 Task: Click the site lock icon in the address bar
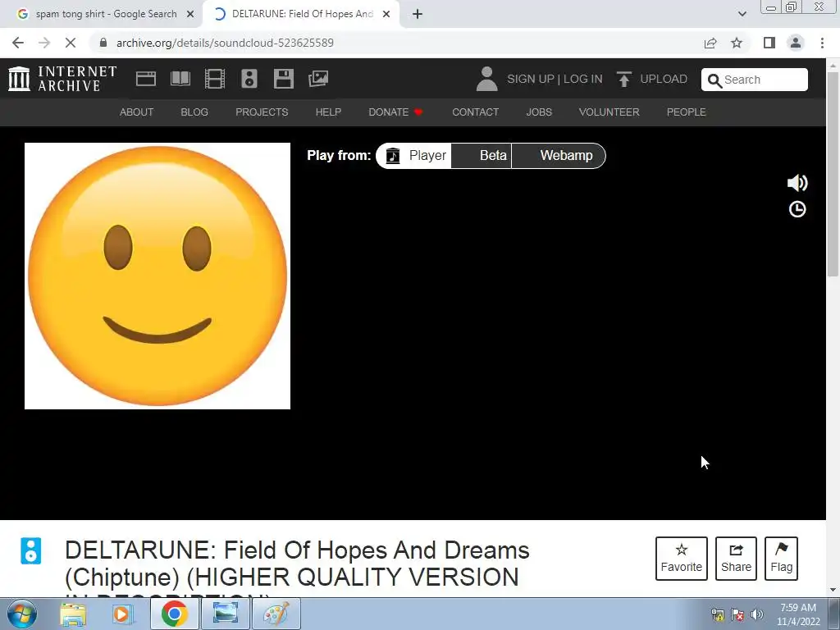[x=103, y=43]
